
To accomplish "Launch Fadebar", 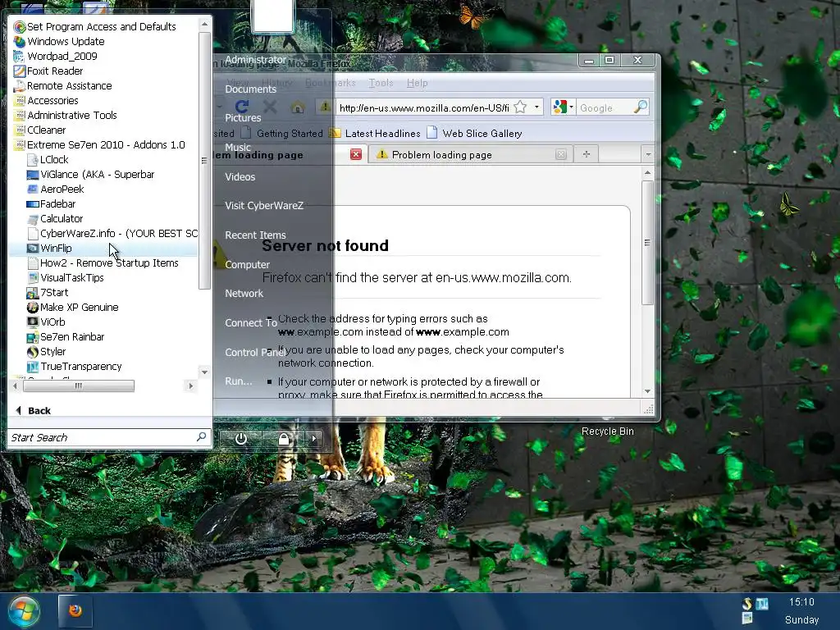I will [58, 203].
